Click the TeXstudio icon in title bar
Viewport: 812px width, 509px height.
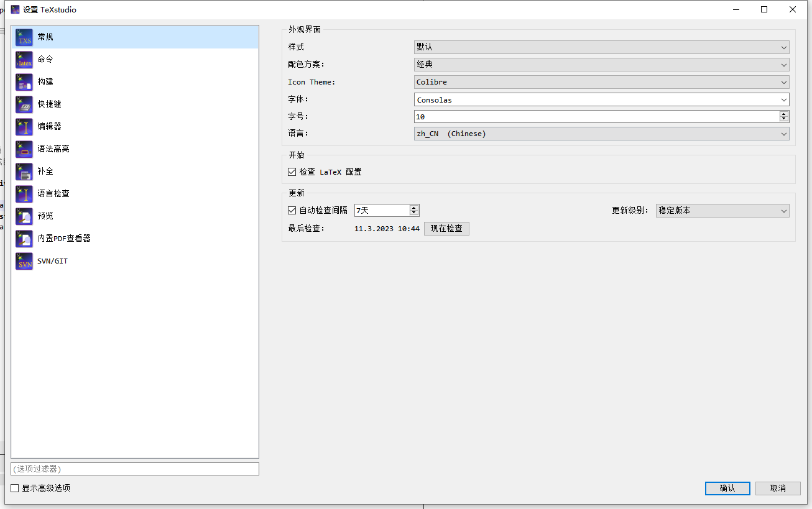(x=15, y=9)
